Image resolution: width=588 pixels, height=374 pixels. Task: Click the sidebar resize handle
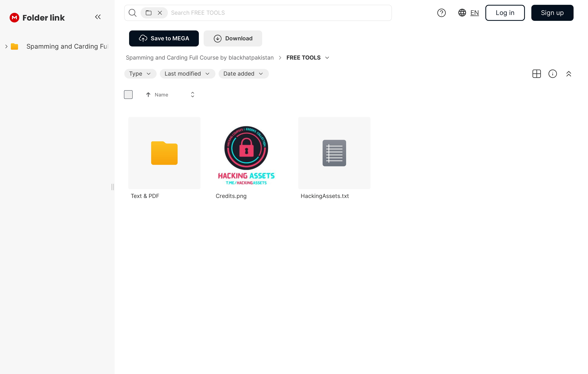click(x=113, y=187)
